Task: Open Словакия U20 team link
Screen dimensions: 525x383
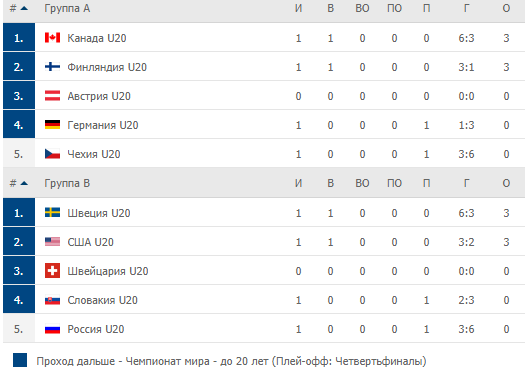Action: coord(102,300)
